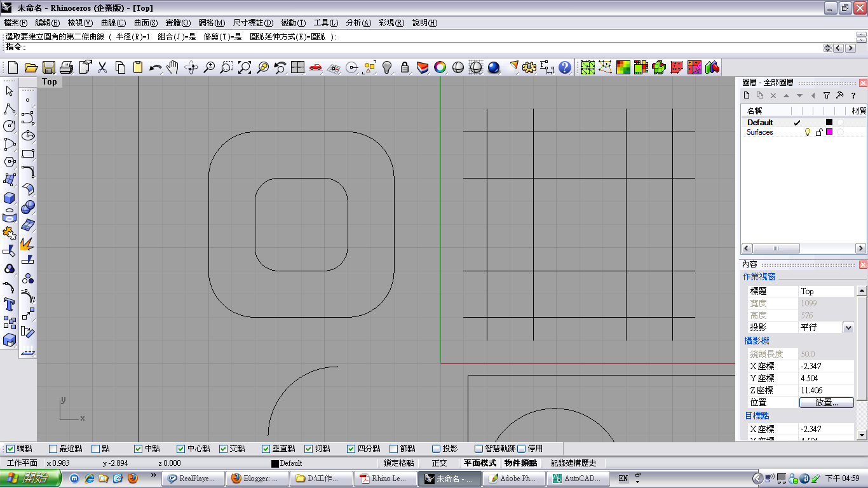Toggle the Surfaces layer lock icon
868x488 pixels.
coord(818,132)
